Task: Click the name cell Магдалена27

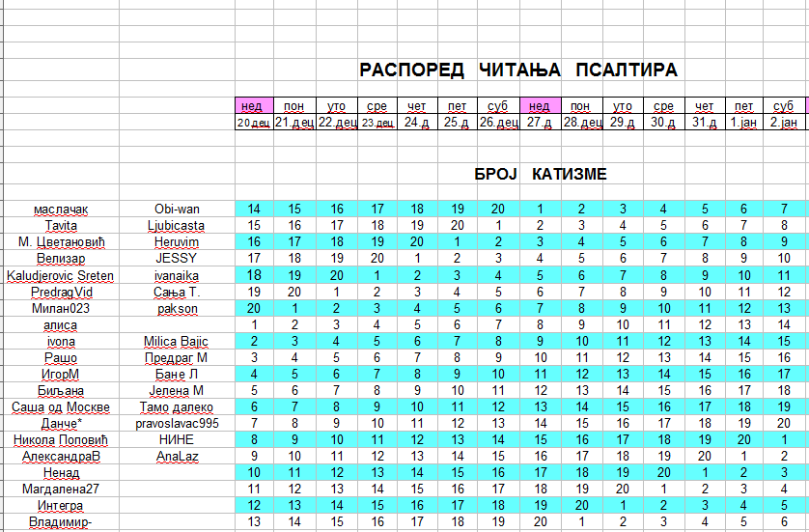Action: tap(61, 490)
